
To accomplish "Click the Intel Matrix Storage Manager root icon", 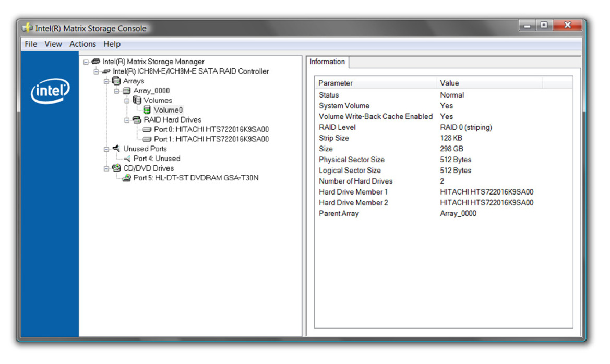I will click(x=95, y=62).
